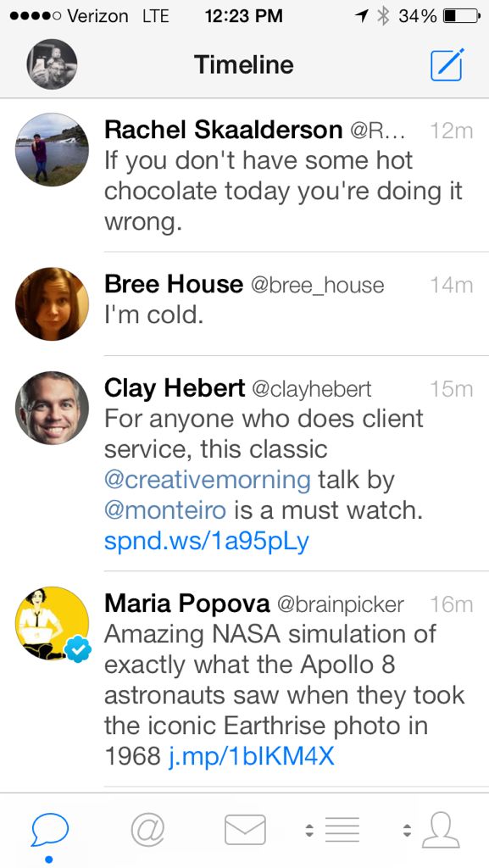This screenshot has height=868, width=489.
Task: View Bree House's profile picture
Action: 52,303
